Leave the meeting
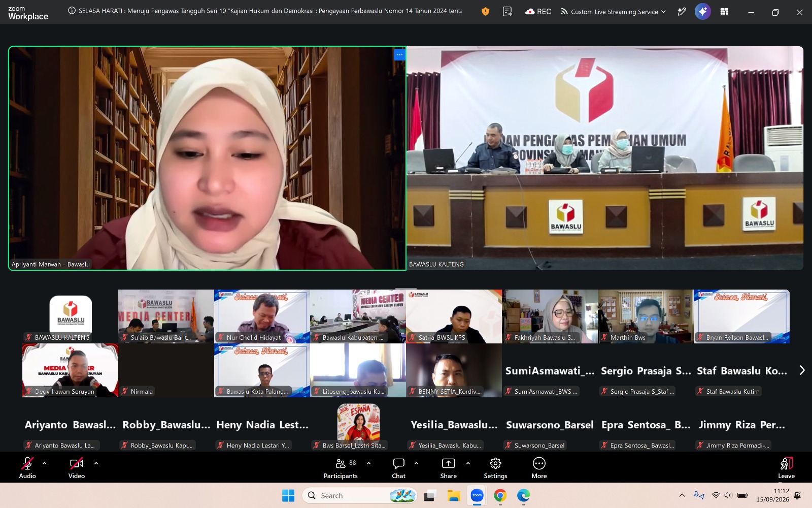 point(786,467)
